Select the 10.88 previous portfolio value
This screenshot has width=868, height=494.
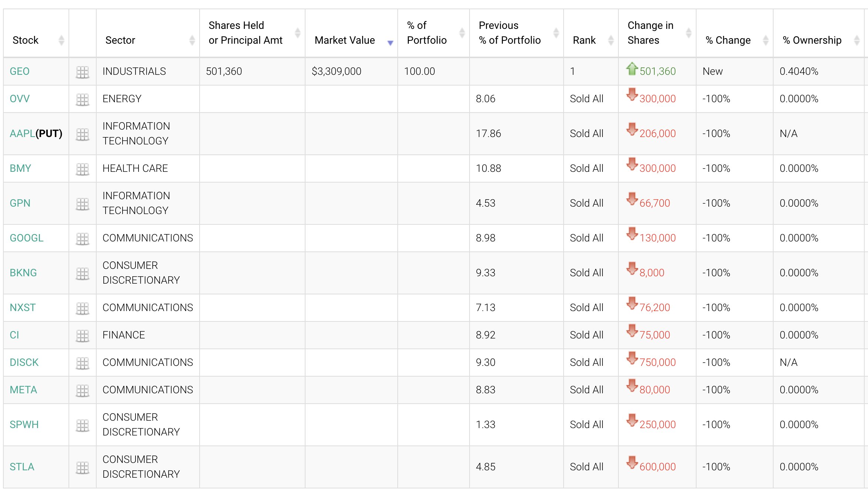click(488, 168)
